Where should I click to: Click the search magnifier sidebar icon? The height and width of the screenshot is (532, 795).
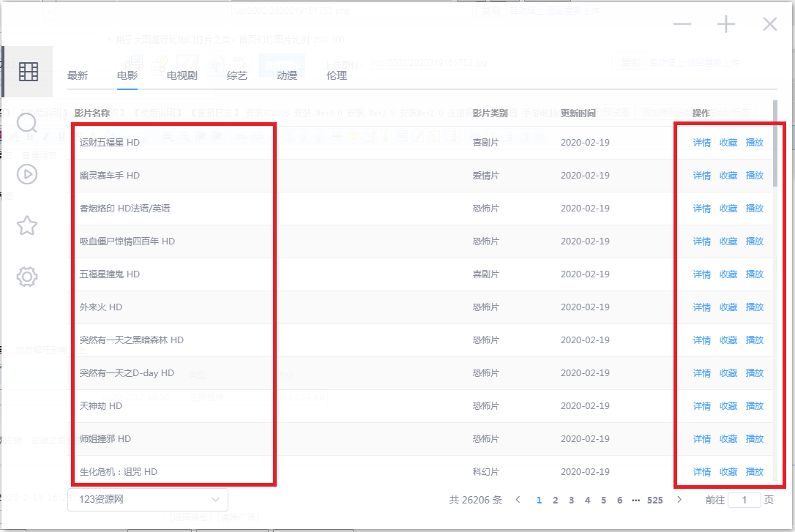pyautogui.click(x=27, y=123)
